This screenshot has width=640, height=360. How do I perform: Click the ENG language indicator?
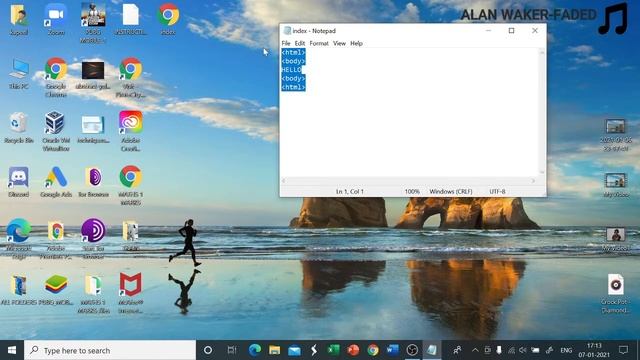(x=566, y=350)
